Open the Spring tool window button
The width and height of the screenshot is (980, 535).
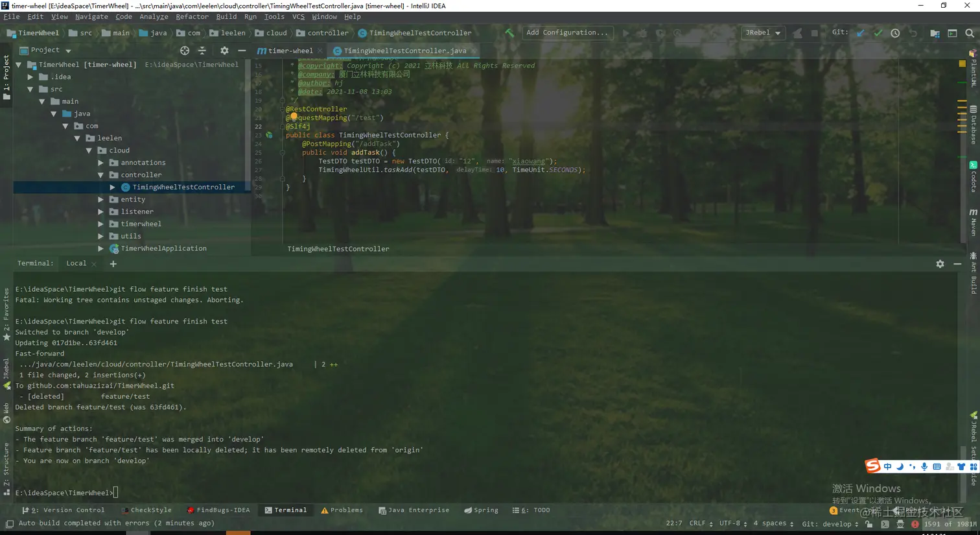(x=482, y=510)
